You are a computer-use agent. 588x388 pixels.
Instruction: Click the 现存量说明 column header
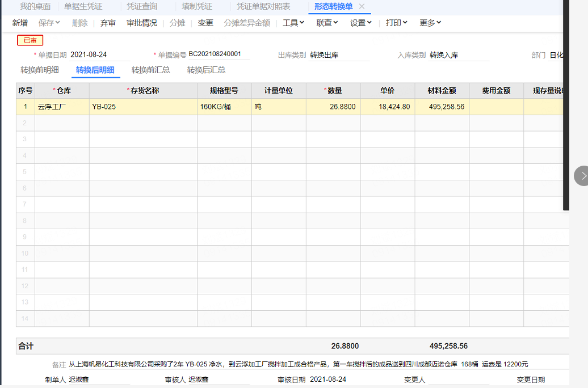(544, 91)
